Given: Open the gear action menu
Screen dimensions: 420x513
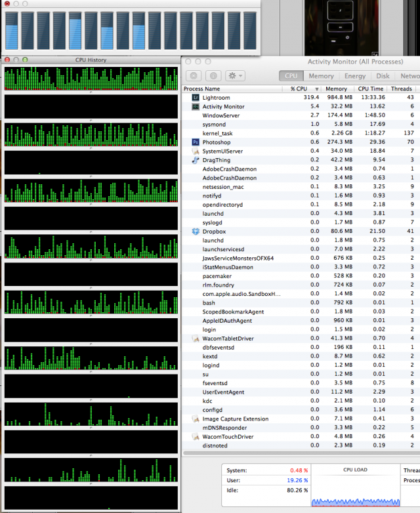Looking at the screenshot, I should (x=235, y=76).
